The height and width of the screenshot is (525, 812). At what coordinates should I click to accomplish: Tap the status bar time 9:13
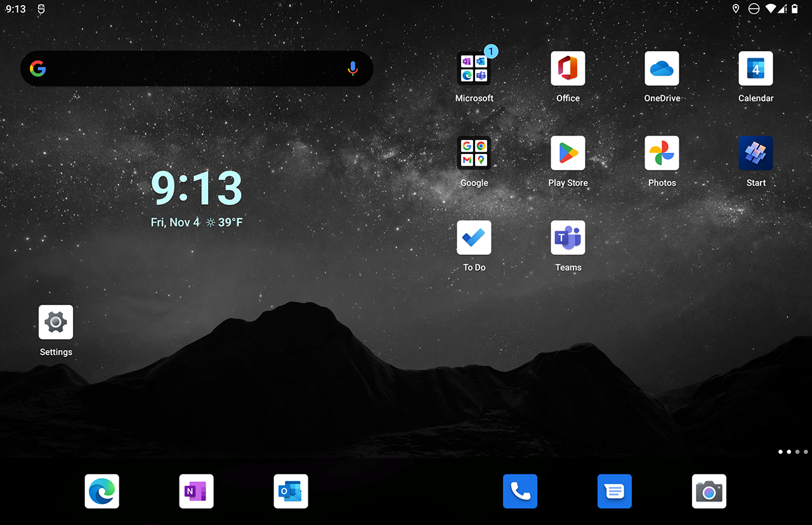tap(15, 9)
